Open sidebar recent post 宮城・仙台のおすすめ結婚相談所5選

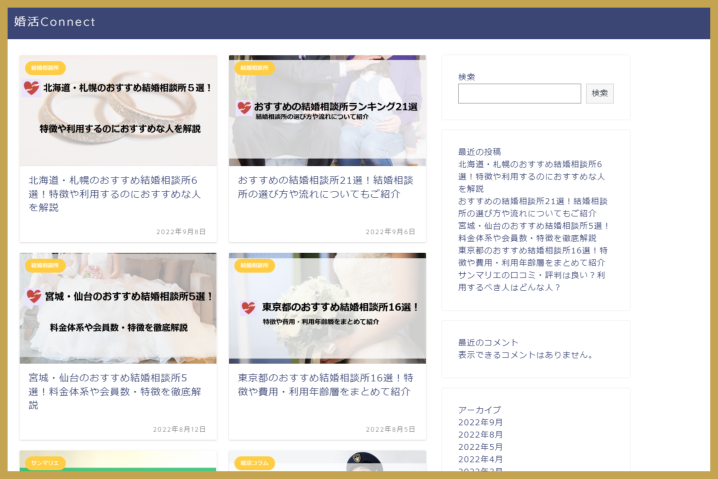pos(533,232)
